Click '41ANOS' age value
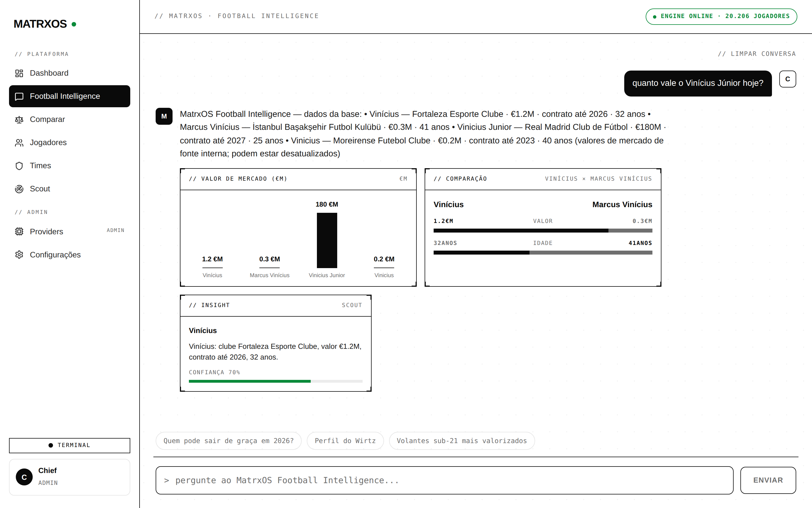 (x=640, y=243)
